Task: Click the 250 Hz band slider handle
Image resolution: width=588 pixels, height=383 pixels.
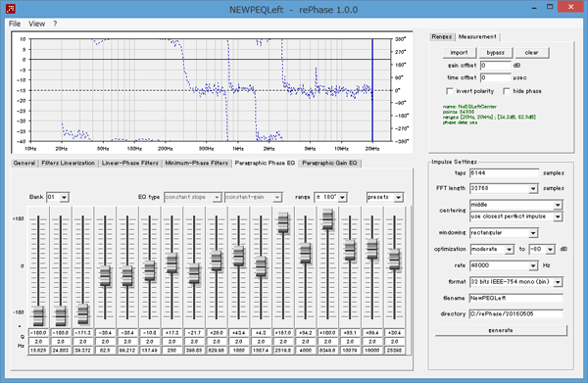Action: [x=171, y=263]
